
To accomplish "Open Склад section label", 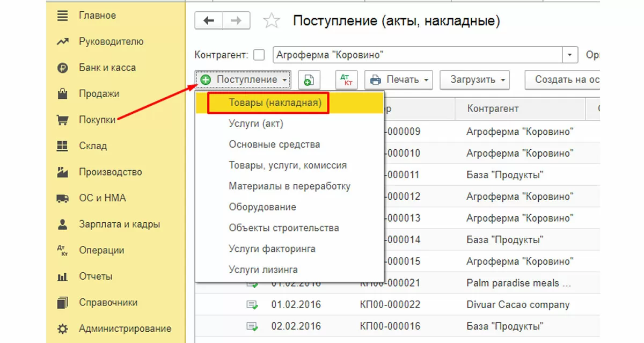I will pos(93,146).
